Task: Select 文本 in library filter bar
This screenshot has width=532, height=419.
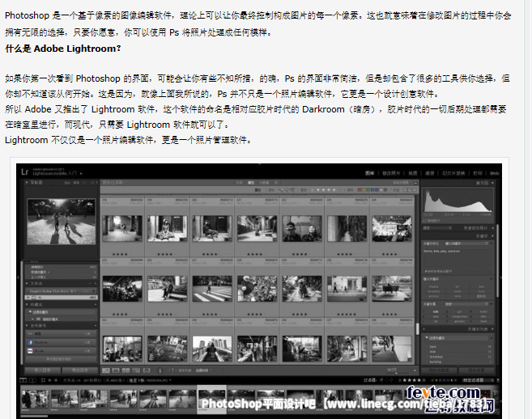Action: point(239,183)
